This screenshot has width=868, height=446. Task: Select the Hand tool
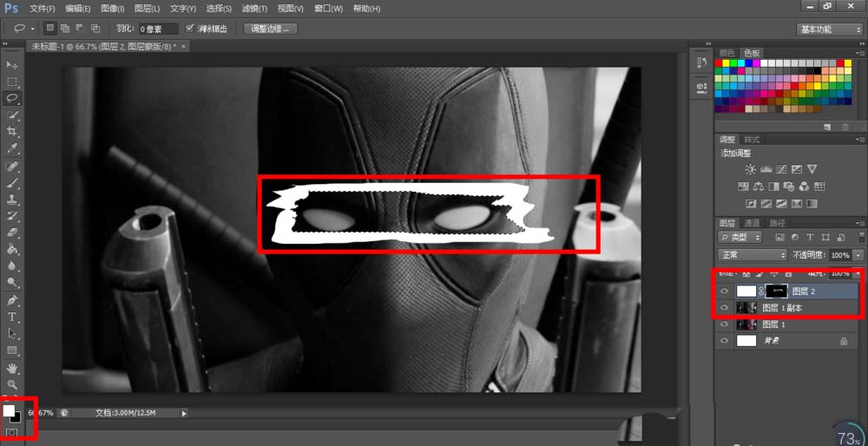coord(12,368)
